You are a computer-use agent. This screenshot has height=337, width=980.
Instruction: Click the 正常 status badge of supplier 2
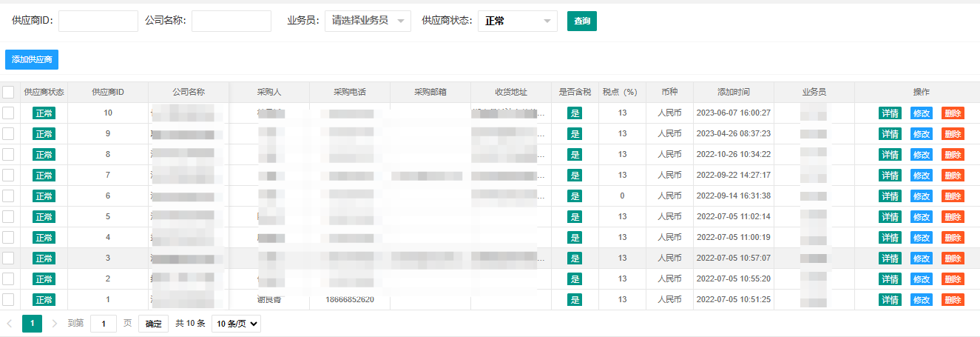[44, 279]
